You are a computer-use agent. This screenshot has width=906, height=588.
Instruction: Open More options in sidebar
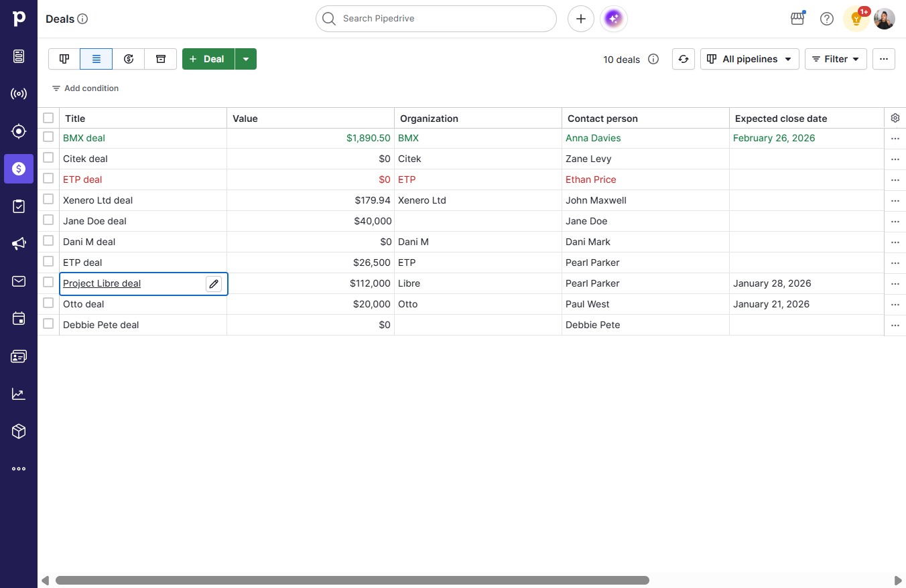coord(19,469)
